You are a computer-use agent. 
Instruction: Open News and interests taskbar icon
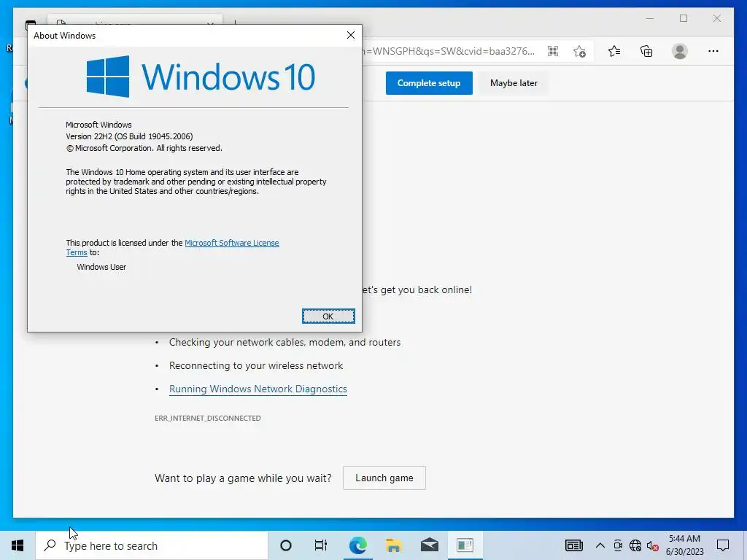(574, 545)
